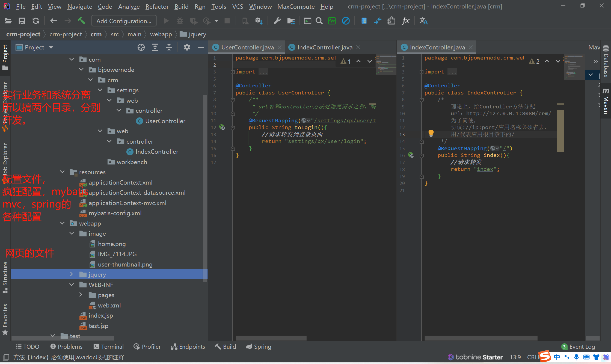Click the right editor vertical scrollbar marker

point(560,131)
